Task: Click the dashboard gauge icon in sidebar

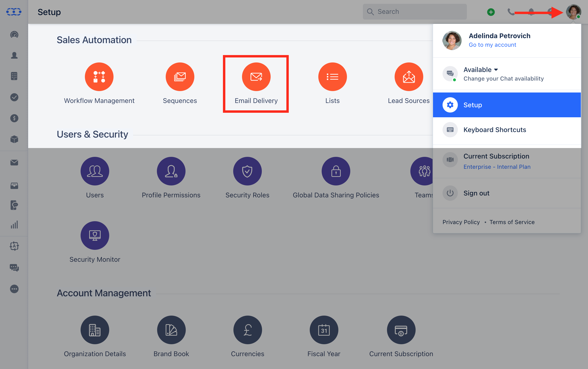Action: pyautogui.click(x=14, y=34)
